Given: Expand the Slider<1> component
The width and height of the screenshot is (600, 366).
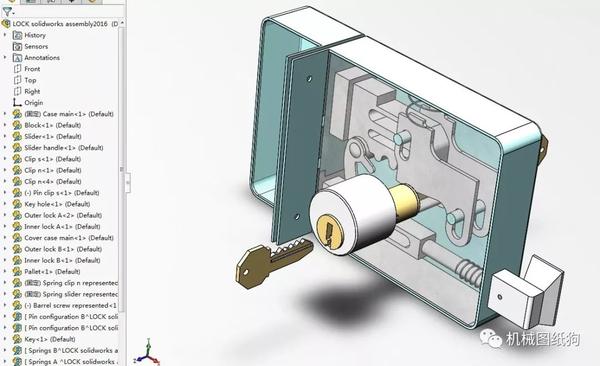Looking at the screenshot, I should pos(5,136).
